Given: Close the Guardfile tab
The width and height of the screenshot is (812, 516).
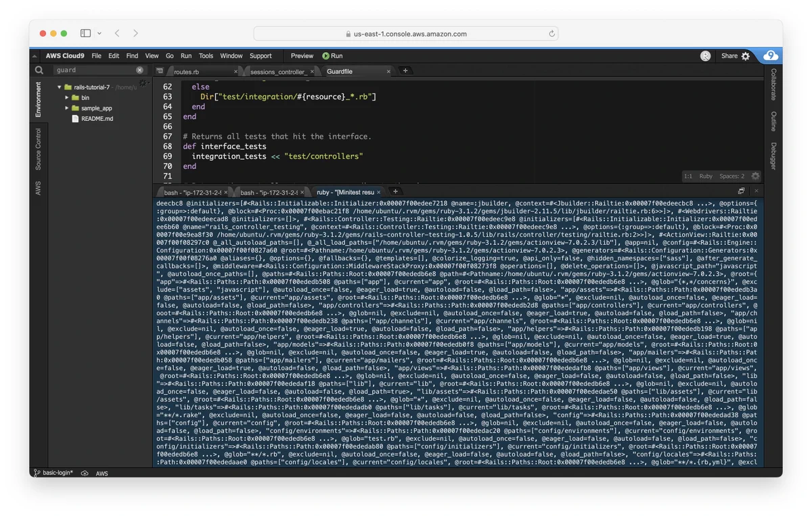Looking at the screenshot, I should click(389, 71).
